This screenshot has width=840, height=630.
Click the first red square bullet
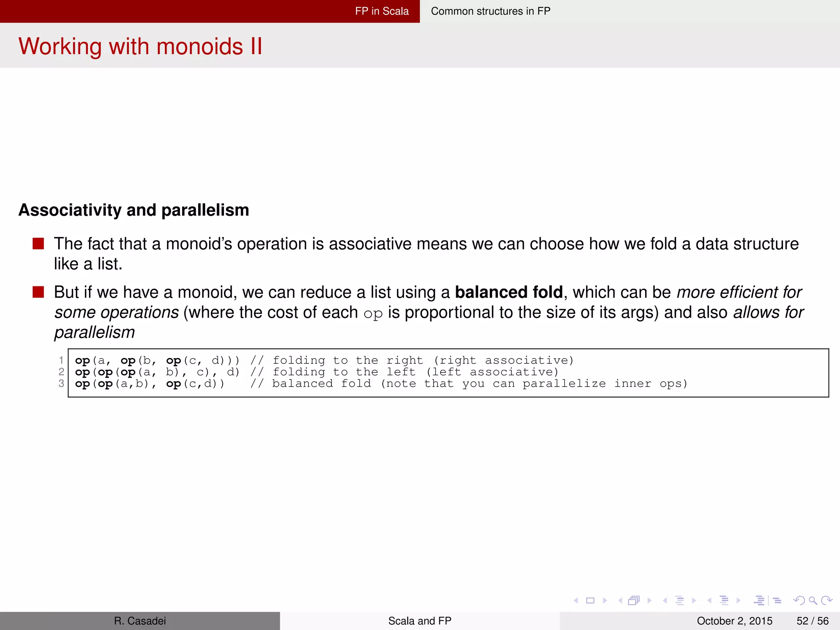pyautogui.click(x=38, y=244)
